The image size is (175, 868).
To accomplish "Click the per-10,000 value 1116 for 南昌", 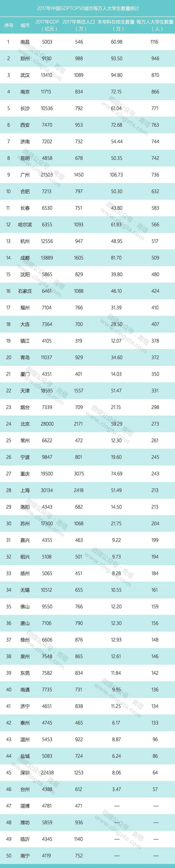I will (x=154, y=42).
